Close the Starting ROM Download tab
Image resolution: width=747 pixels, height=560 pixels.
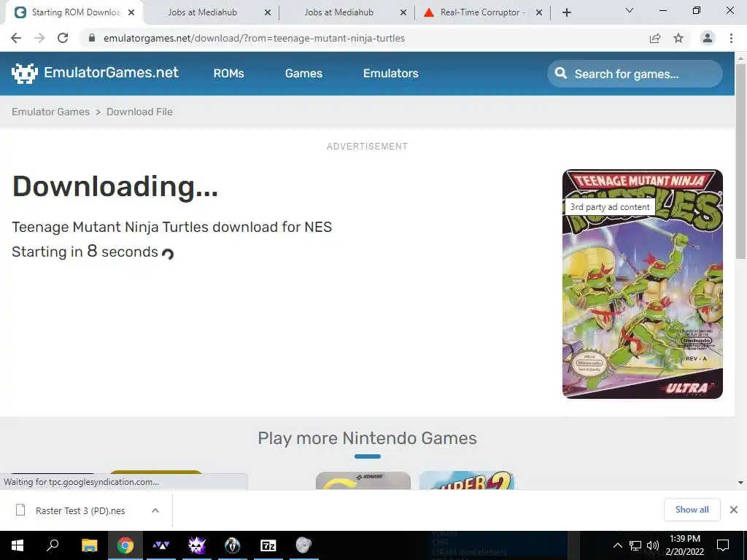click(x=131, y=12)
